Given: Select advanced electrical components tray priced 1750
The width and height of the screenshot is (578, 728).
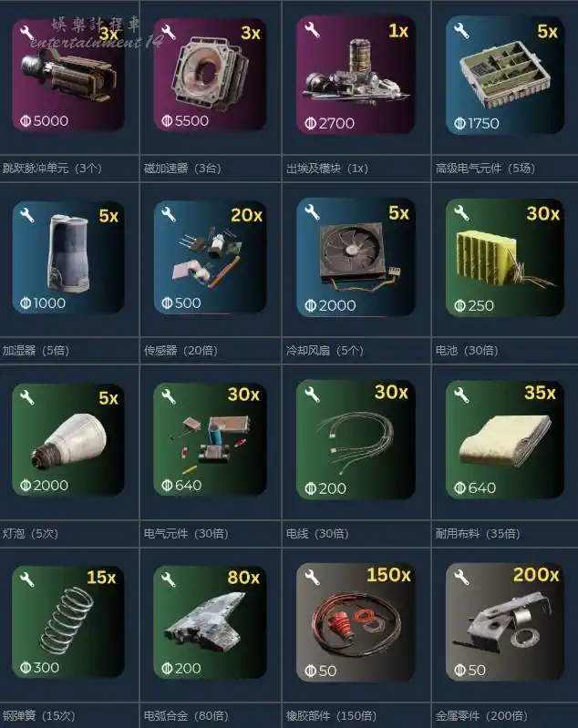Looking at the screenshot, I should [x=504, y=75].
